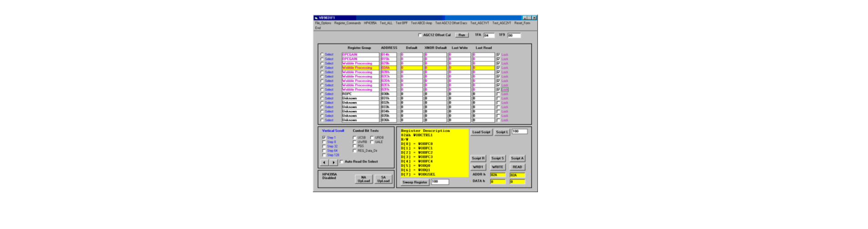Open the Test AGC12 Offset Dacs menu
This screenshot has width=868, height=229.
451,23
